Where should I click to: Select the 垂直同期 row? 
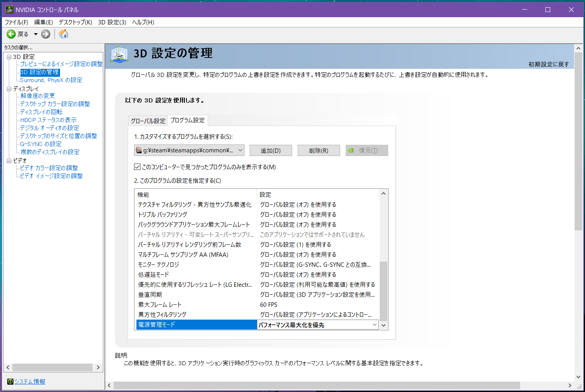[x=258, y=295]
